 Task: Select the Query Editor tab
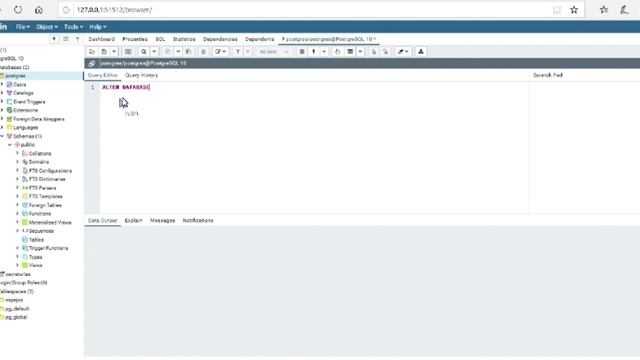point(102,75)
